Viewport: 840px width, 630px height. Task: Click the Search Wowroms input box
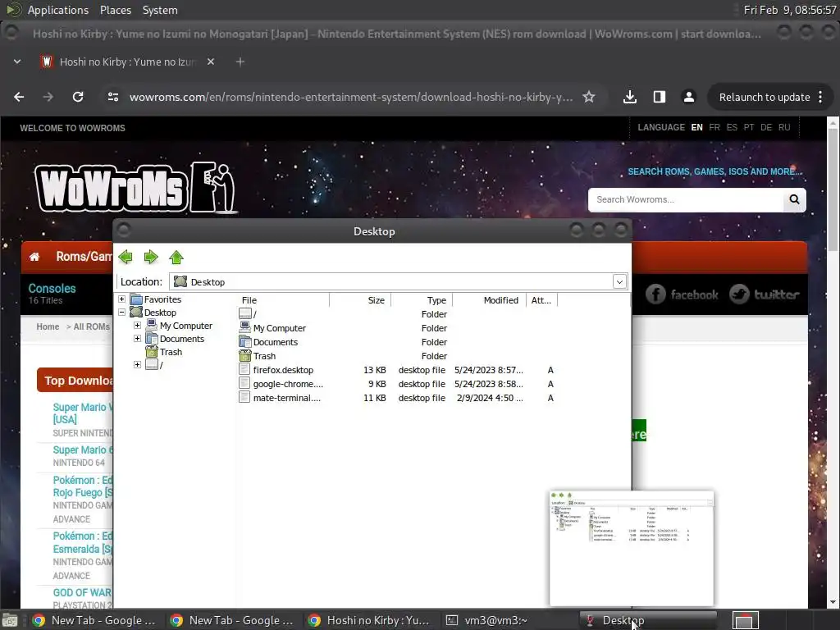point(687,199)
